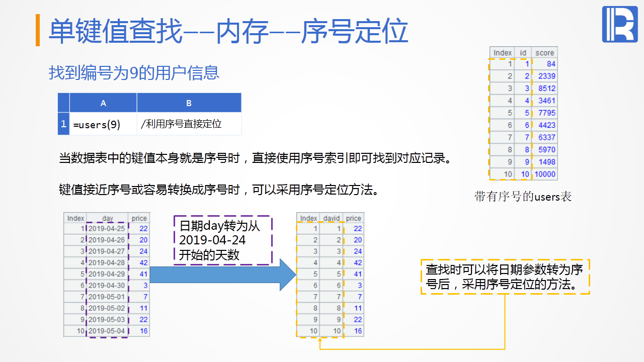Select the paragraph starting with 键值接近序号
Viewport: 644px width, 362px height.
pos(219,190)
